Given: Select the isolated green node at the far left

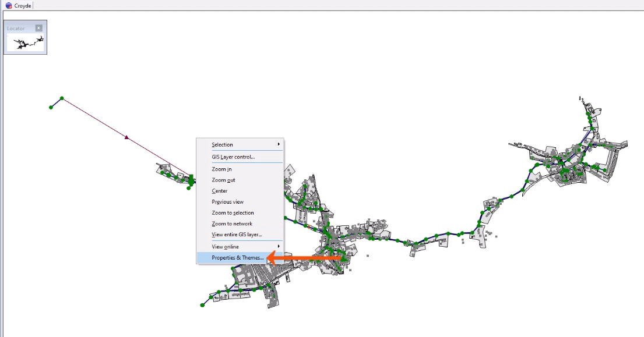Looking at the screenshot, I should 51,107.
